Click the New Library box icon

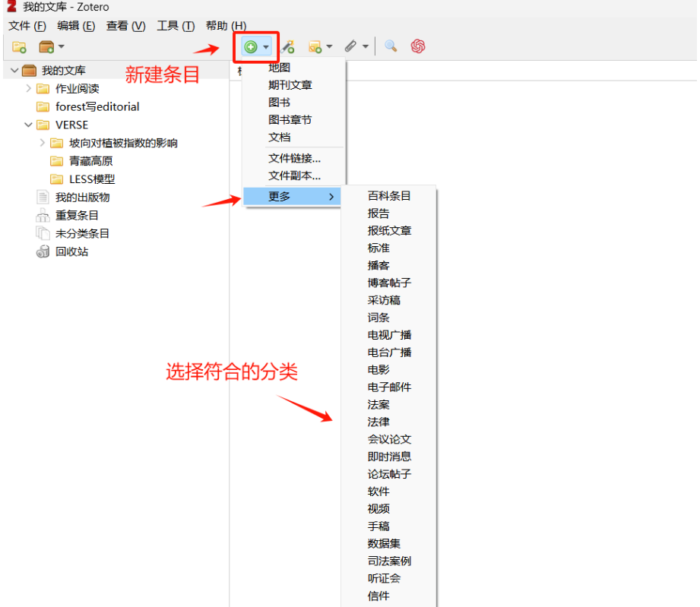(46, 47)
